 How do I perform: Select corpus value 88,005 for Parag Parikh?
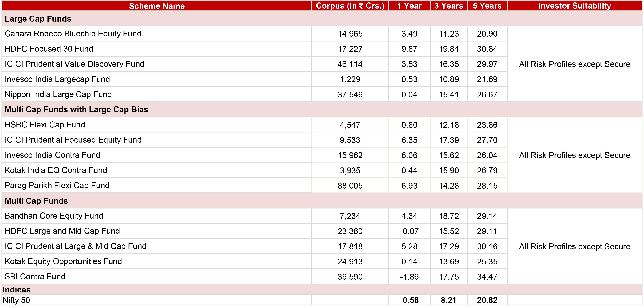click(x=350, y=186)
